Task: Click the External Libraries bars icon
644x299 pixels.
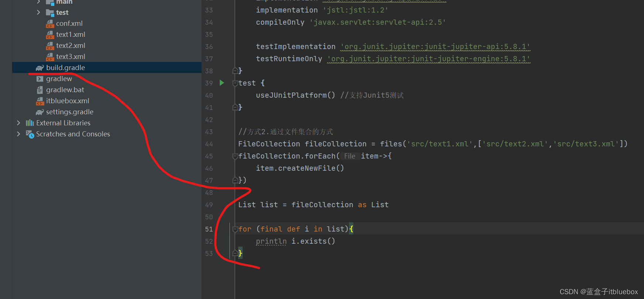Action: [30, 123]
